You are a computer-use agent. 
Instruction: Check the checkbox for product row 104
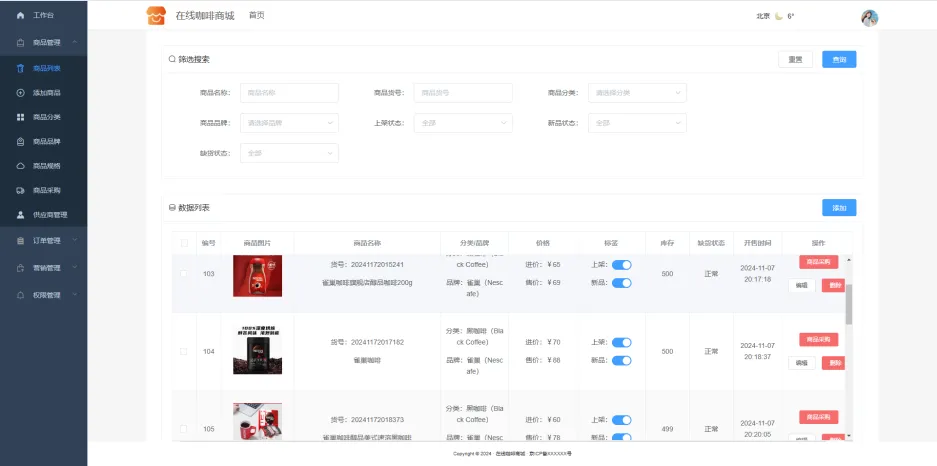[183, 351]
